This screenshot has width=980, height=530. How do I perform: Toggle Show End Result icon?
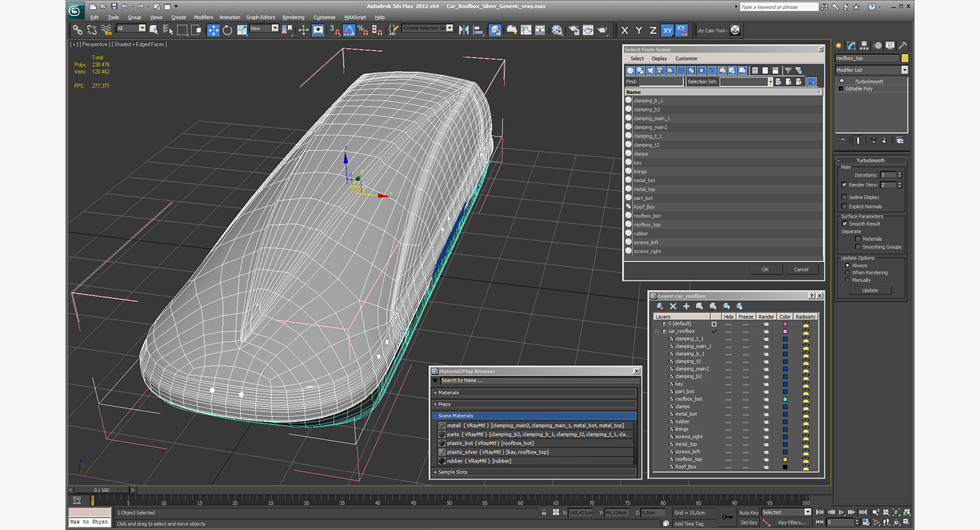point(858,140)
